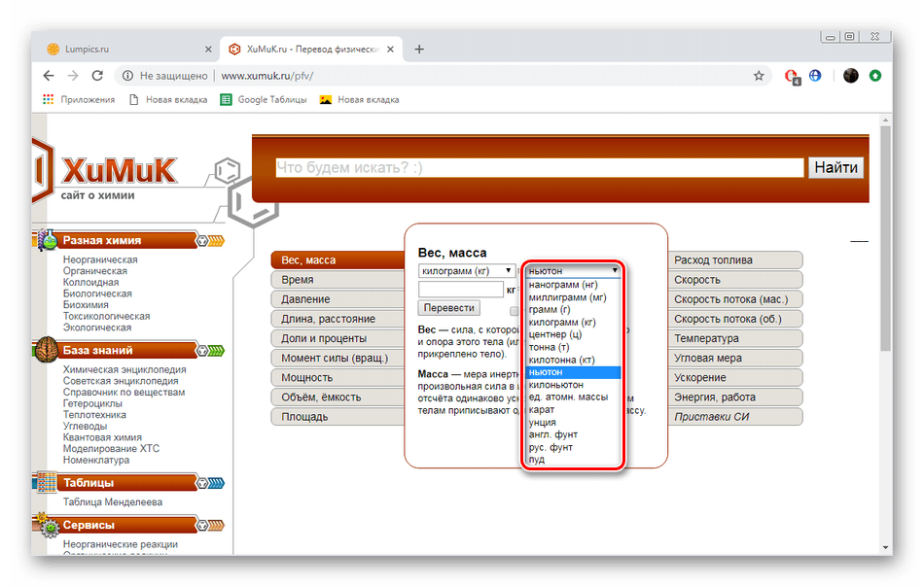Viewport: 924px width, 587px height.
Task: Open the Приставки СИ section
Action: [735, 416]
